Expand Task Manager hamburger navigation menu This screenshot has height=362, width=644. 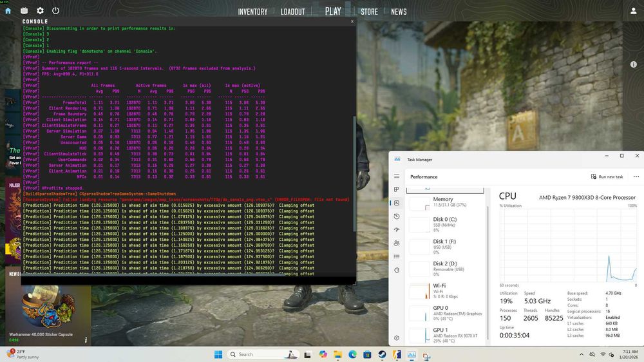pos(396,176)
